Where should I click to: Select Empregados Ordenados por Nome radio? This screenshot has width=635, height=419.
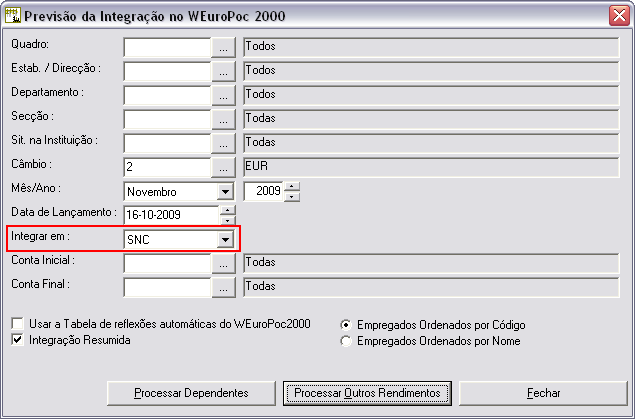346,341
